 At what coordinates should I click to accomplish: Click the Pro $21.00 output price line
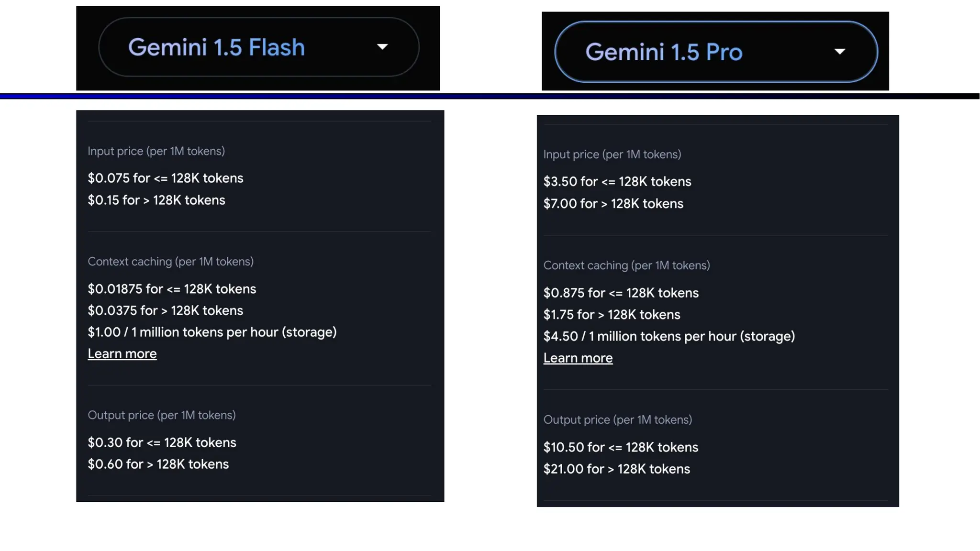616,469
